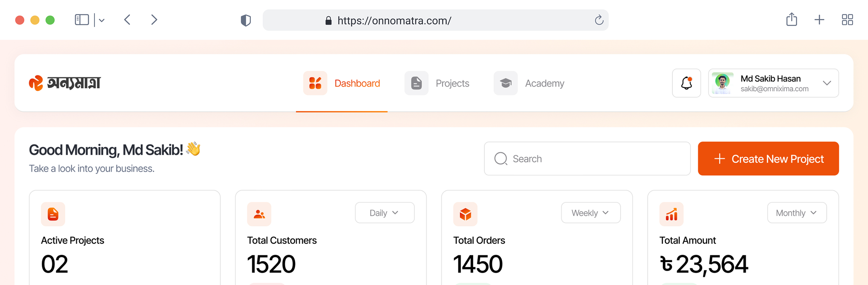Open notifications via the bell icon
The height and width of the screenshot is (285, 868).
coord(686,83)
